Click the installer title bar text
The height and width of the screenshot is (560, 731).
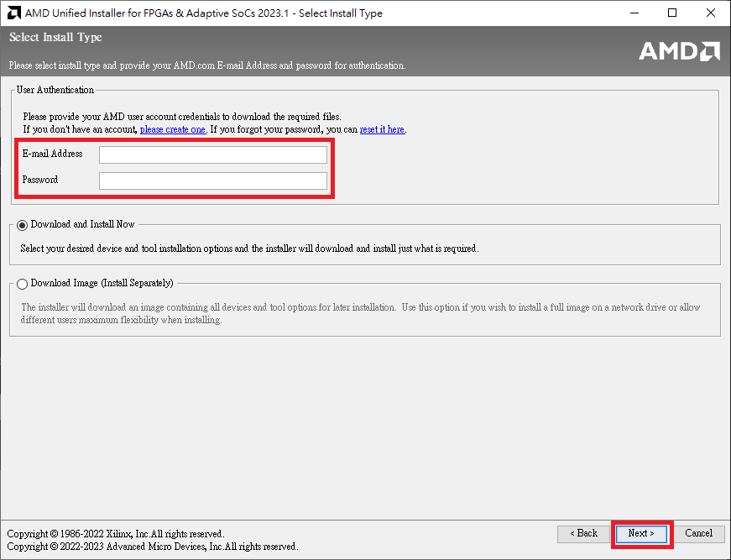pyautogui.click(x=201, y=13)
